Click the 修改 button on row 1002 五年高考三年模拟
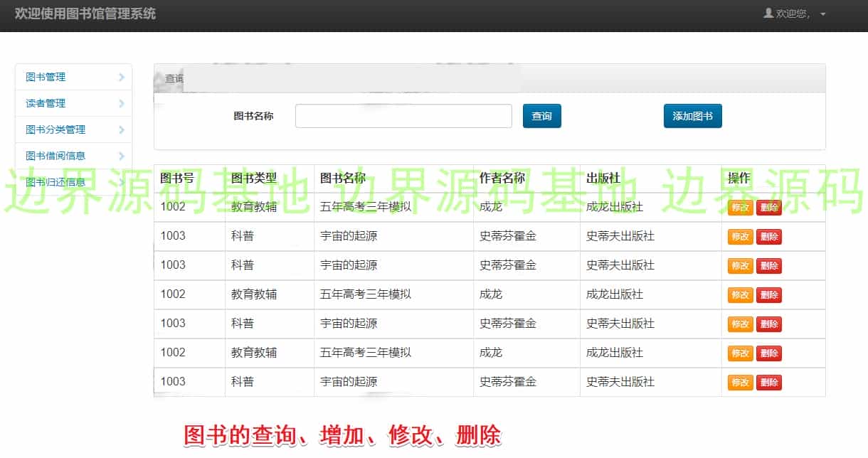Viewport: 868px width, 458px height. 740,207
